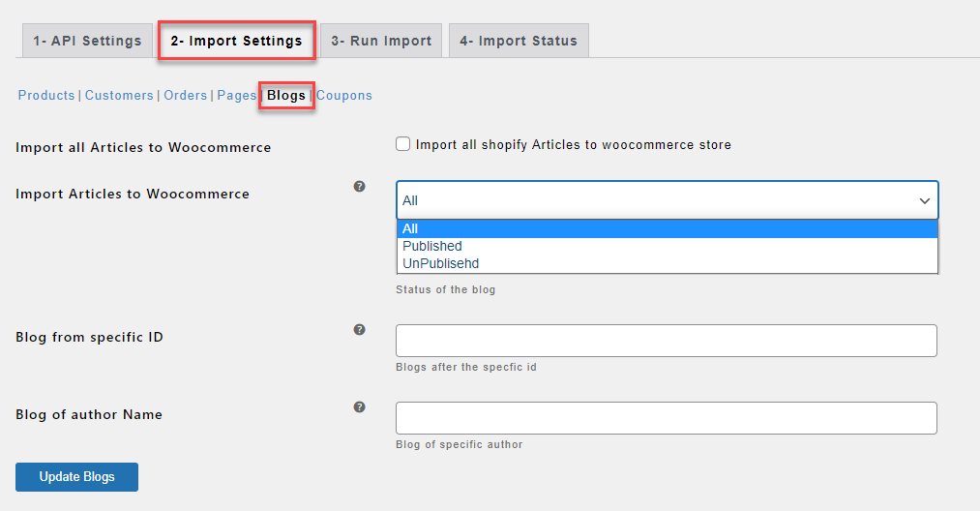Open the Orders settings link
Image resolution: width=980 pixels, height=511 pixels.
point(186,95)
